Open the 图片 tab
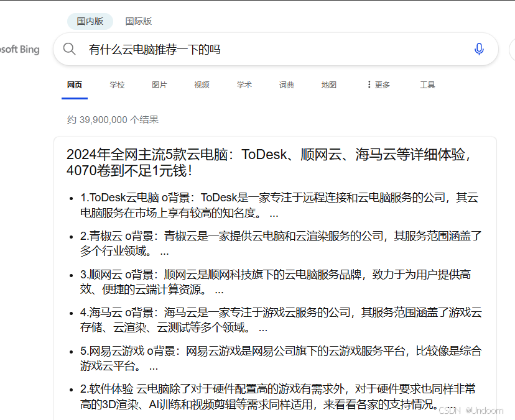The image size is (515, 420). (x=159, y=85)
